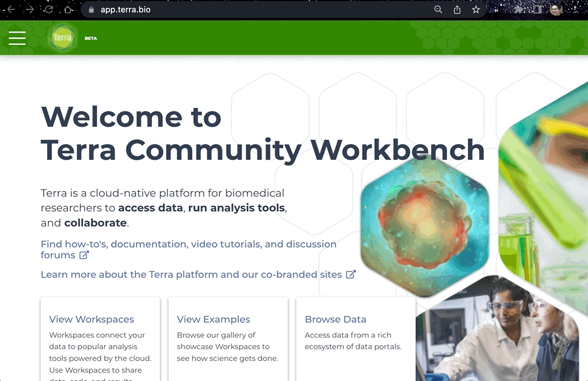Click the user profile avatar
This screenshot has height=381, width=588.
[x=556, y=10]
